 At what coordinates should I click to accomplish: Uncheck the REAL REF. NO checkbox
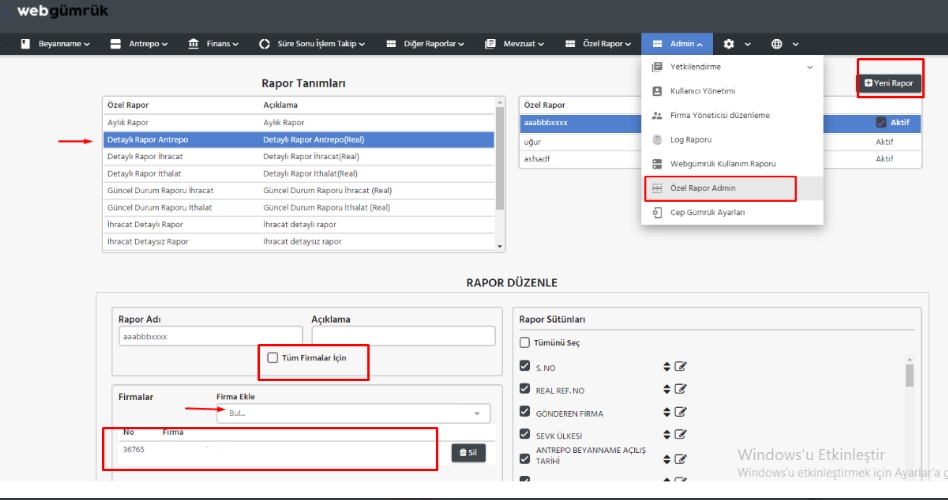[525, 389]
